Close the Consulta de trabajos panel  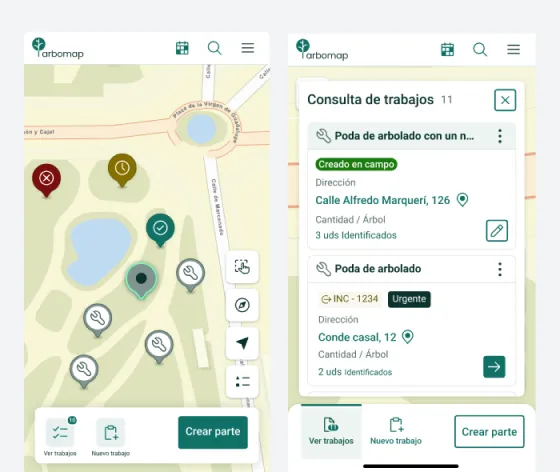pyautogui.click(x=505, y=100)
